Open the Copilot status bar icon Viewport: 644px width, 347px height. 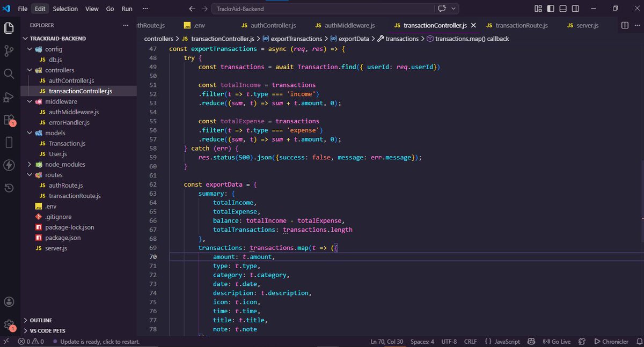(x=531, y=342)
